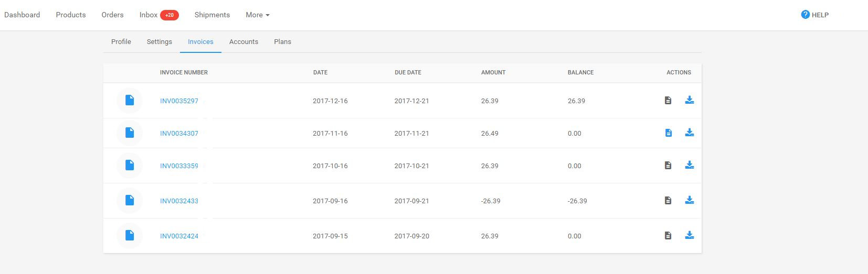Click the help question mark icon
The height and width of the screenshot is (274, 868).
pyautogui.click(x=805, y=15)
